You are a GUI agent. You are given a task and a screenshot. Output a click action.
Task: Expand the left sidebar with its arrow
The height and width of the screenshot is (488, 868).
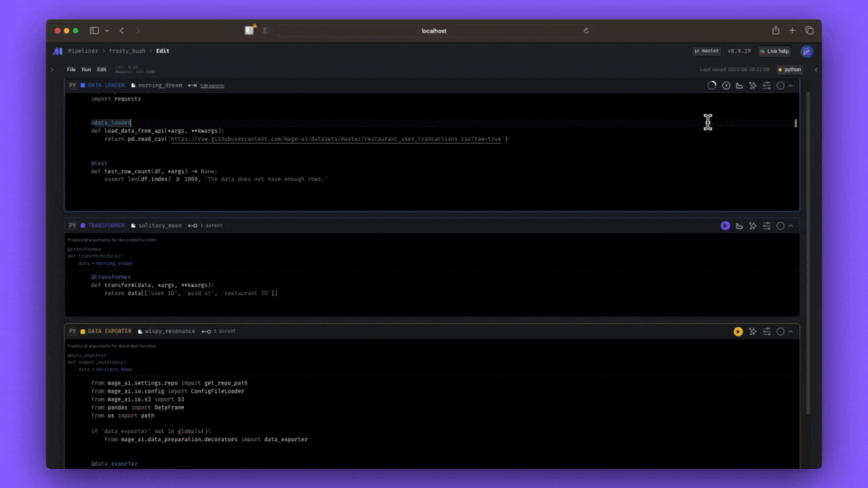[52, 69]
